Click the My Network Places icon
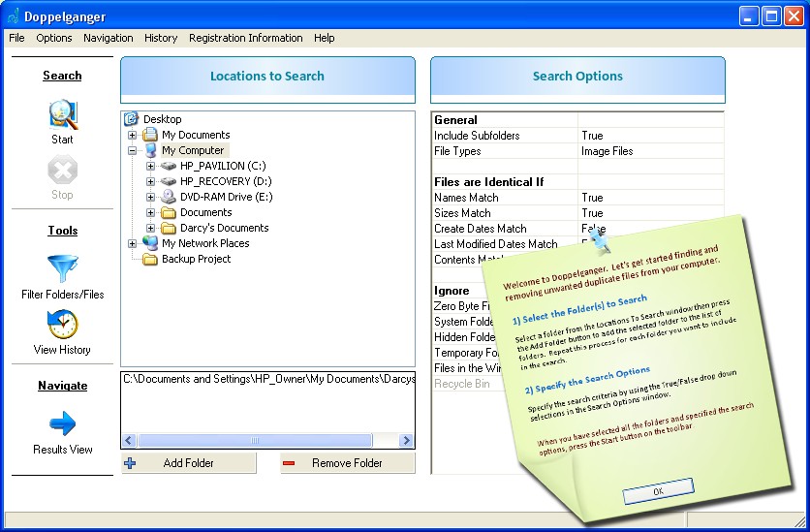 [150, 243]
